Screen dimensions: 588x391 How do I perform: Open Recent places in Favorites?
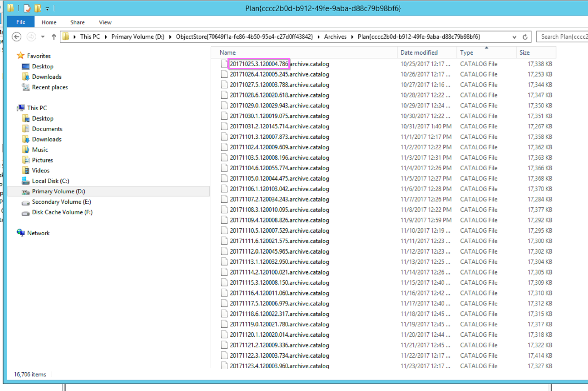[x=50, y=87]
